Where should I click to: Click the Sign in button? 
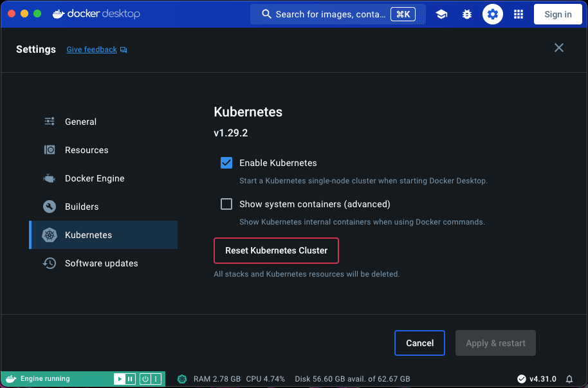pyautogui.click(x=558, y=14)
